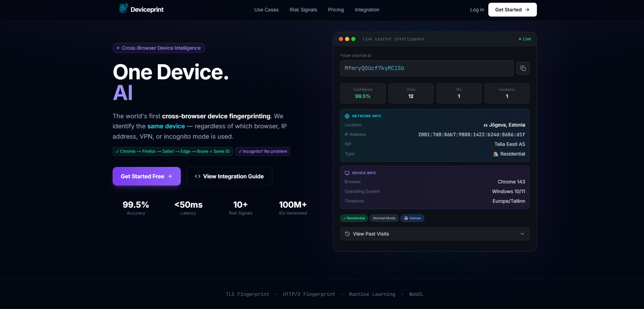Open View Integration Guide
The height and width of the screenshot is (309, 644).
(229, 176)
